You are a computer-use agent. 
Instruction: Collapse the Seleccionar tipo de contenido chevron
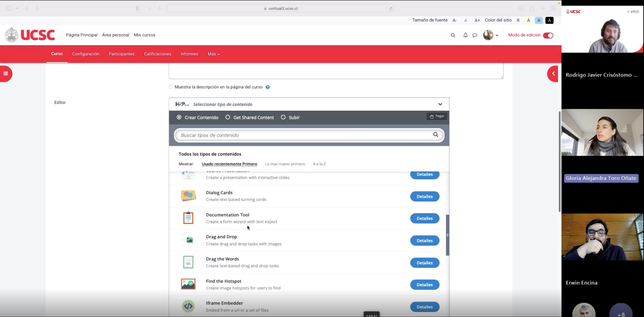tap(440, 104)
